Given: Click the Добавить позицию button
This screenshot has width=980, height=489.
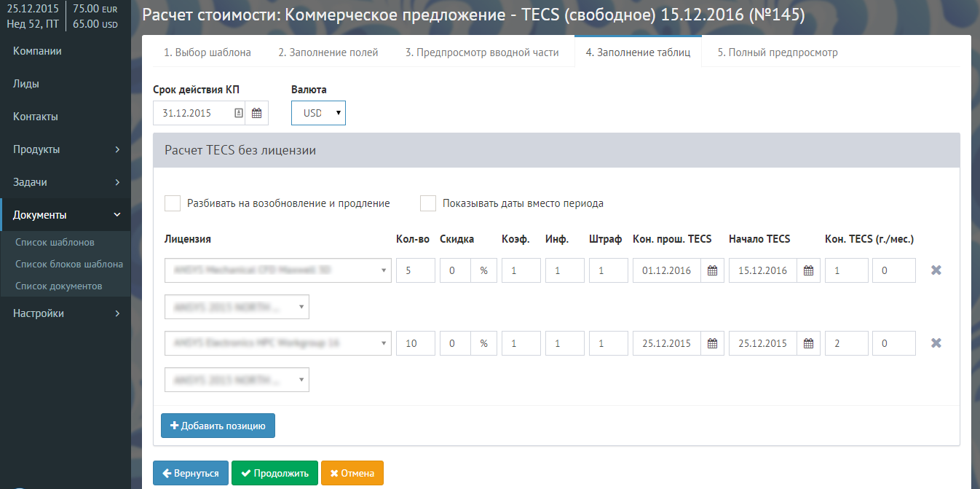Looking at the screenshot, I should [218, 426].
